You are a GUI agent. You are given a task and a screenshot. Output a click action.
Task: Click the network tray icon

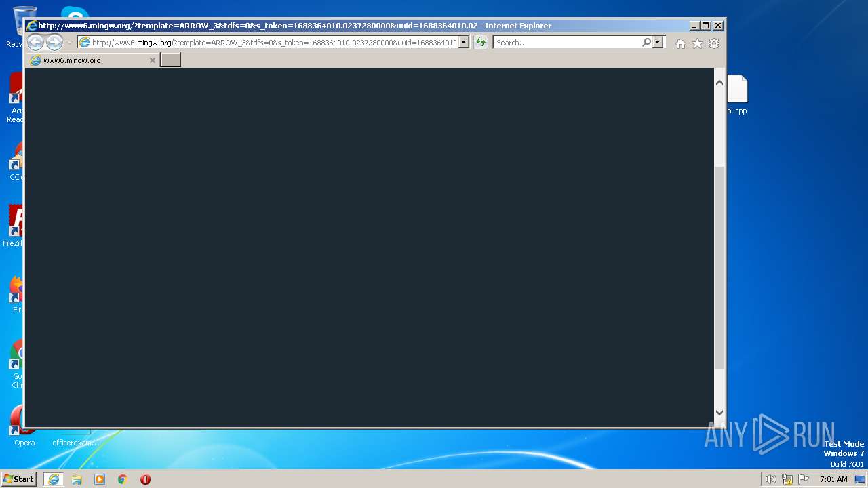point(787,479)
